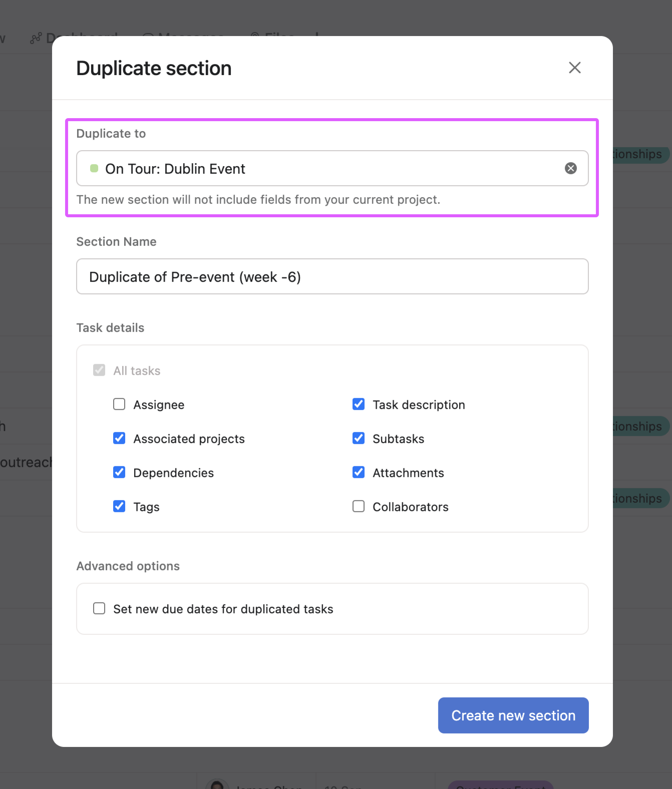Enable the Assignee checkbox
The image size is (672, 789).
click(119, 404)
